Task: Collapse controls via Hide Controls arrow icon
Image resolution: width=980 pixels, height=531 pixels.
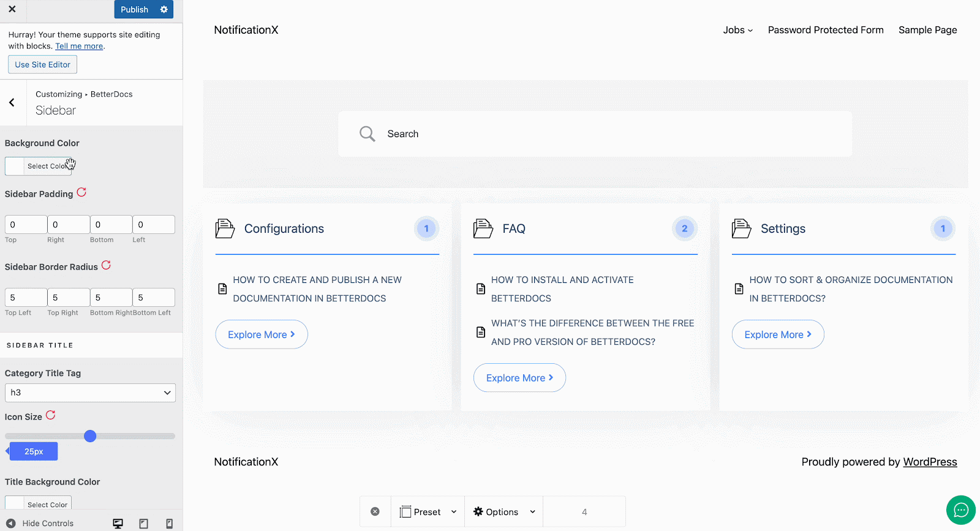Action: [11, 524]
